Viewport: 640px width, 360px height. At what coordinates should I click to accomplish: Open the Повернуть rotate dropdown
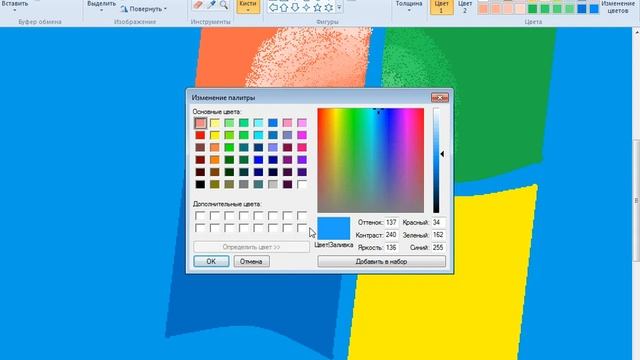tap(144, 9)
